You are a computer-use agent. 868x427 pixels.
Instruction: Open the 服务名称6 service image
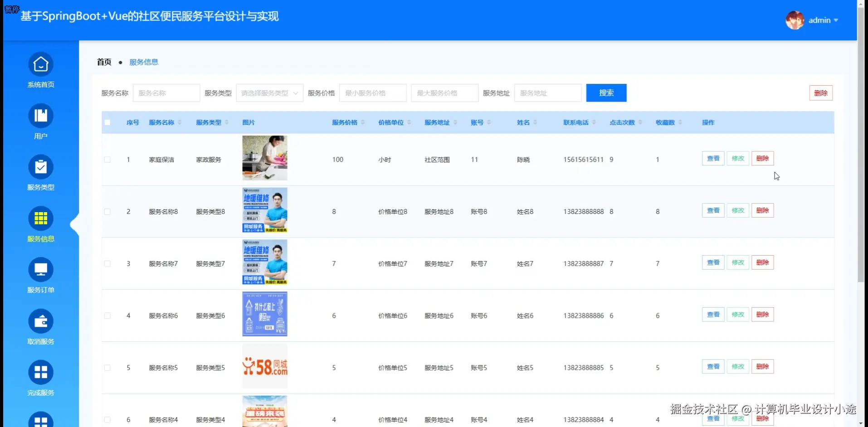pyautogui.click(x=265, y=314)
